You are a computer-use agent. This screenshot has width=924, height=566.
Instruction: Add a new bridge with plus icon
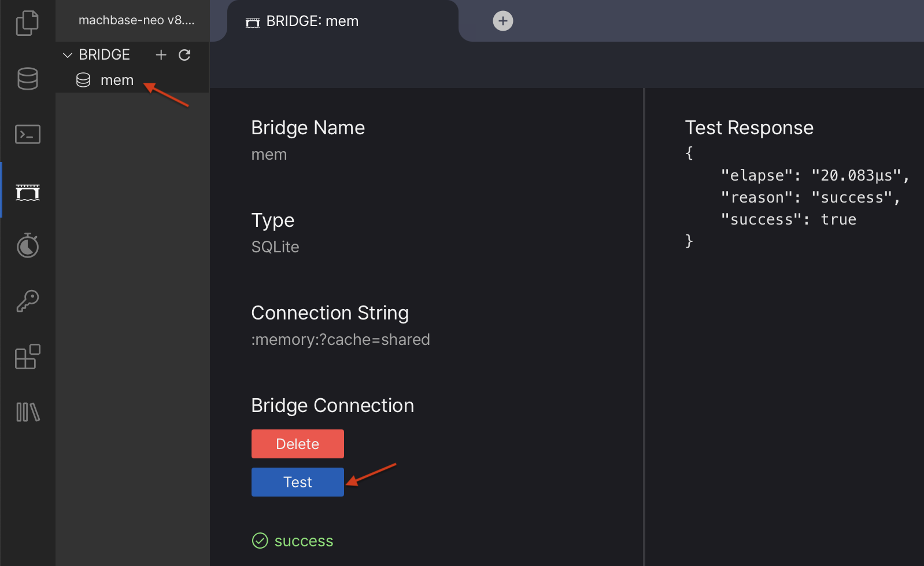(161, 55)
